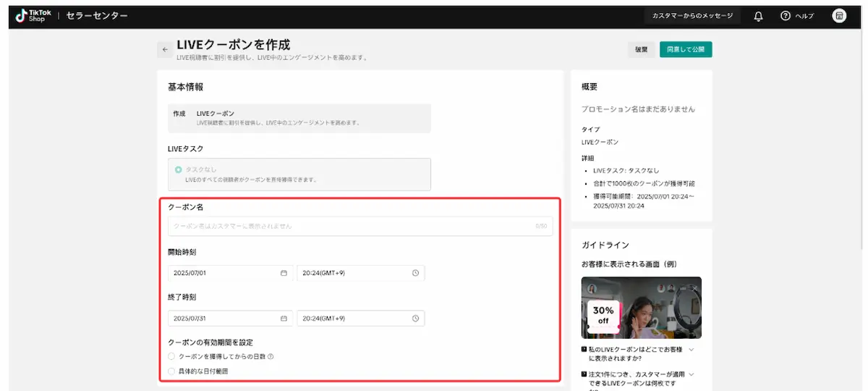Open the notification bell
The image size is (868, 391).
click(758, 16)
